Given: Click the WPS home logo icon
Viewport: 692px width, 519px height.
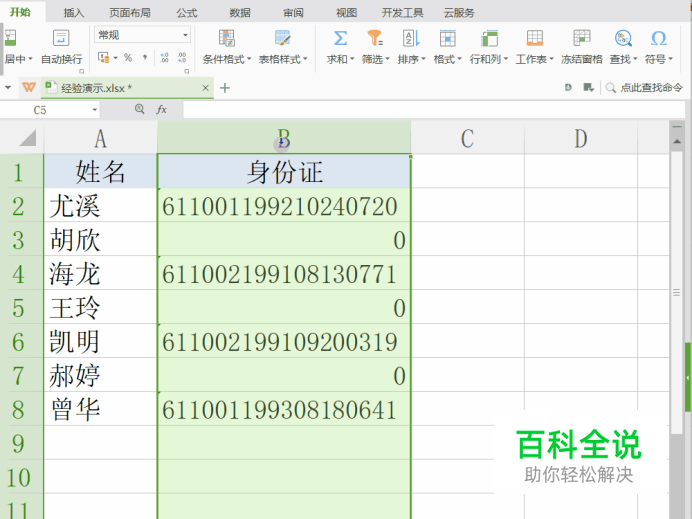Looking at the screenshot, I should pos(29,87).
